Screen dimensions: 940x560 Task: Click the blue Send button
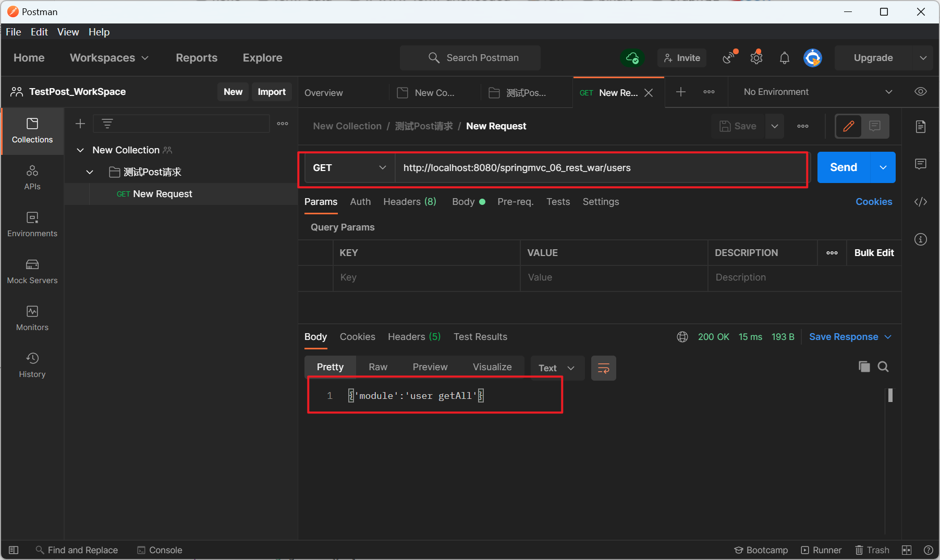[x=844, y=167]
